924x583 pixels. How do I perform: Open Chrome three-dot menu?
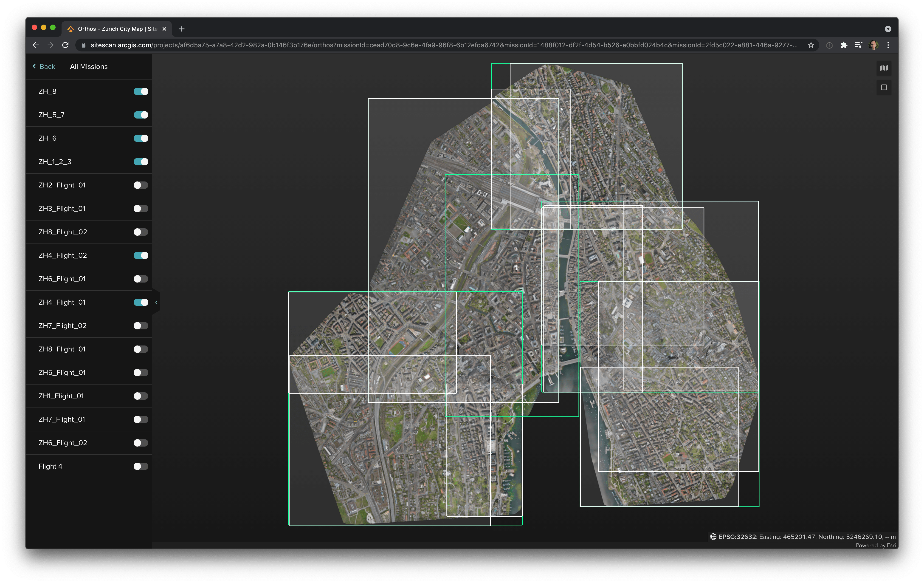888,45
